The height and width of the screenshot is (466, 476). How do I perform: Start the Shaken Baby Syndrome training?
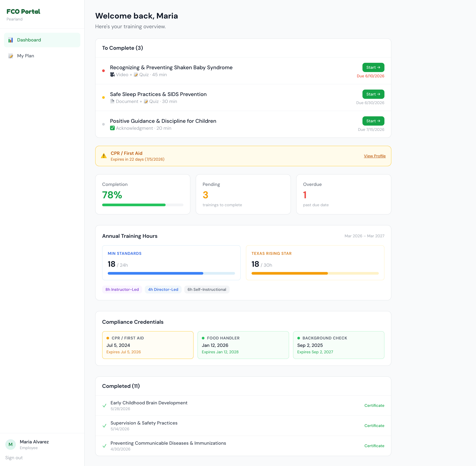click(x=373, y=67)
